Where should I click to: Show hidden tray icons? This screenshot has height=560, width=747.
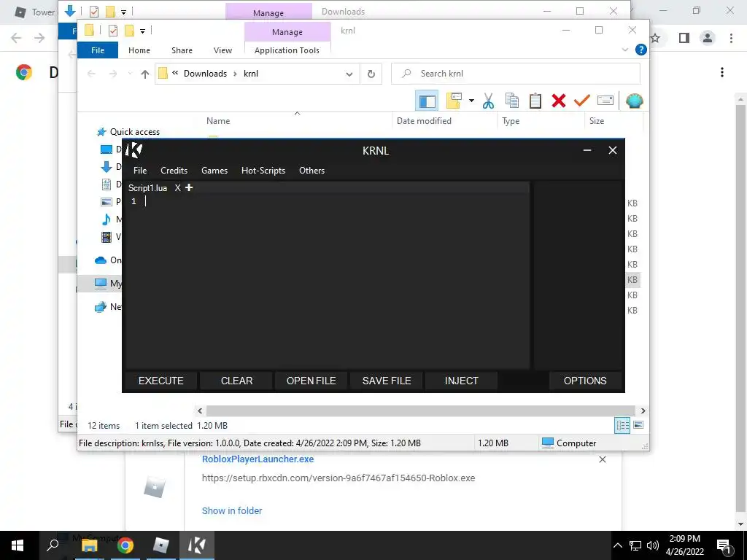point(617,545)
